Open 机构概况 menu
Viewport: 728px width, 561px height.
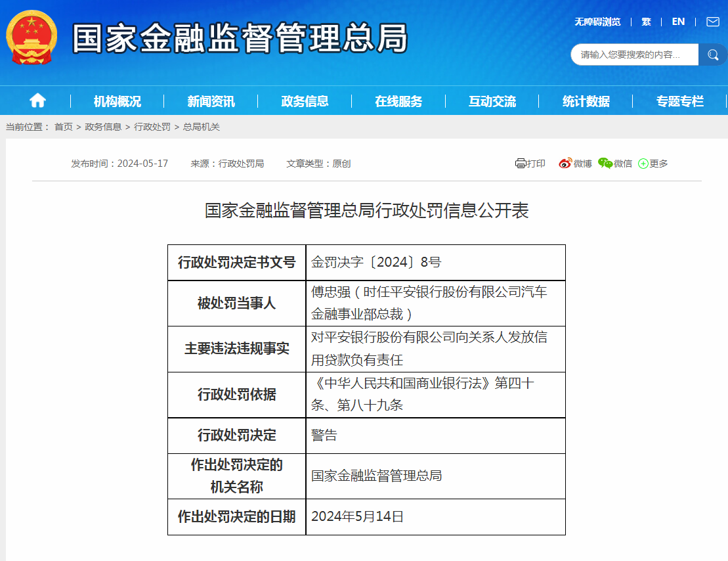coord(117,101)
